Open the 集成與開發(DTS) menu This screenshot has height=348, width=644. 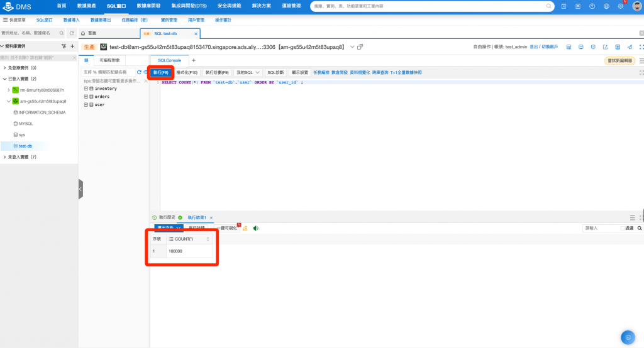tap(189, 6)
